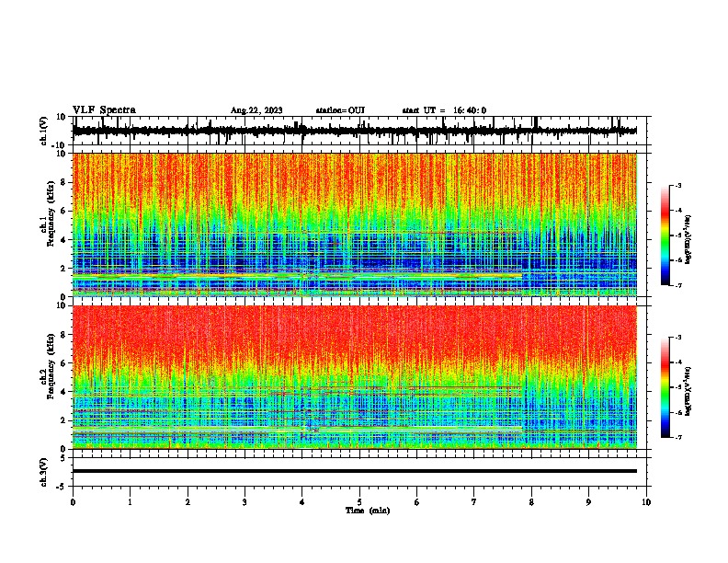
Task: Click the "8" kHz tick on ch.1 frequency axis
Action: point(64,182)
